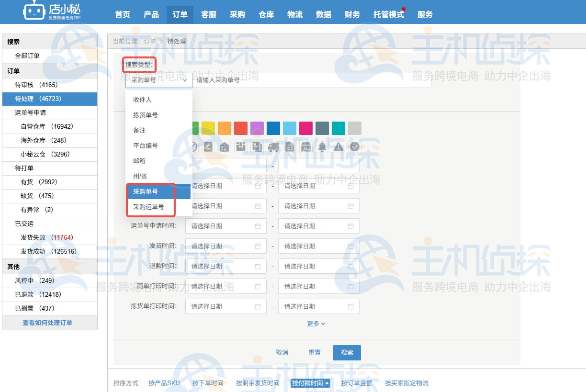586x392 pixels.
Task: Click the check-circle verified flag icon
Action: pos(354,147)
